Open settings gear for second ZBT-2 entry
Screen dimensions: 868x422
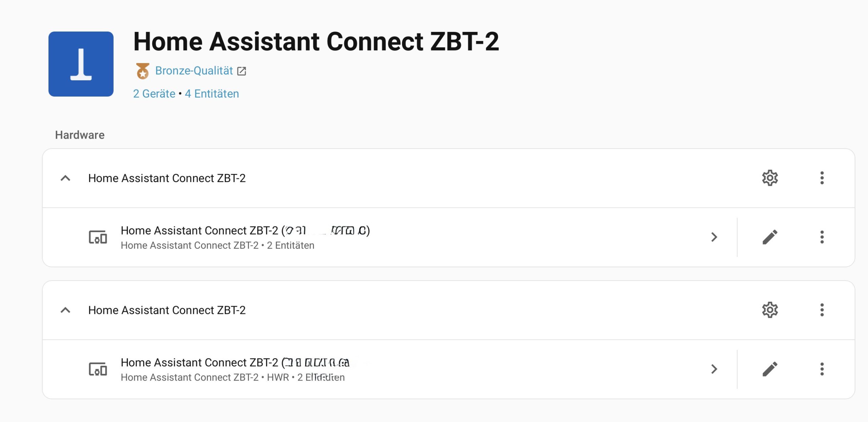coord(770,310)
